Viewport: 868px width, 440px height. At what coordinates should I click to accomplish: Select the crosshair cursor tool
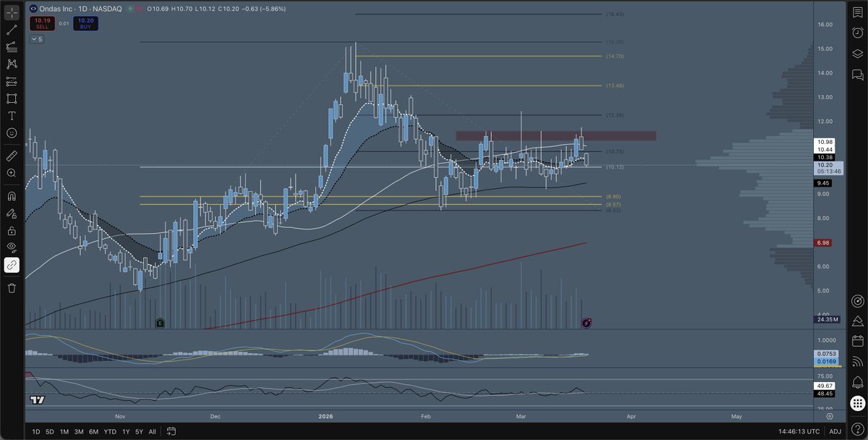[12, 12]
